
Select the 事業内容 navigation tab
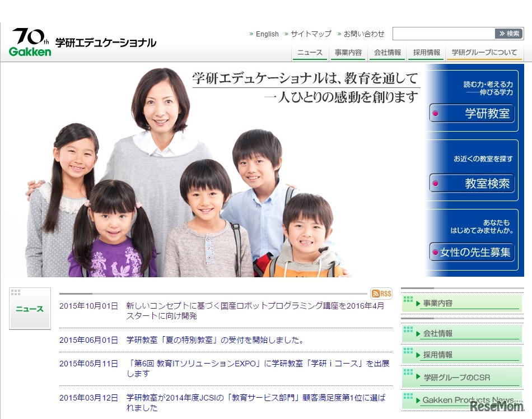[x=348, y=53]
